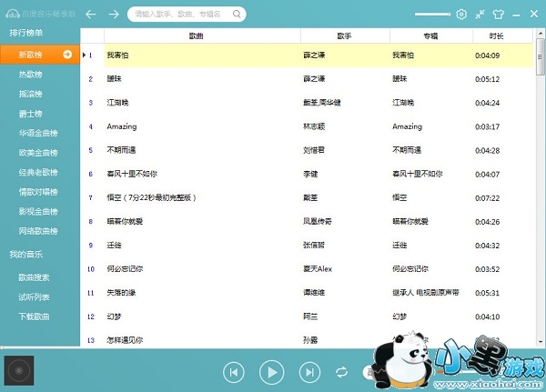The image size is (546, 392).
Task: Open the 热歌榜 chart
Action: tap(31, 75)
